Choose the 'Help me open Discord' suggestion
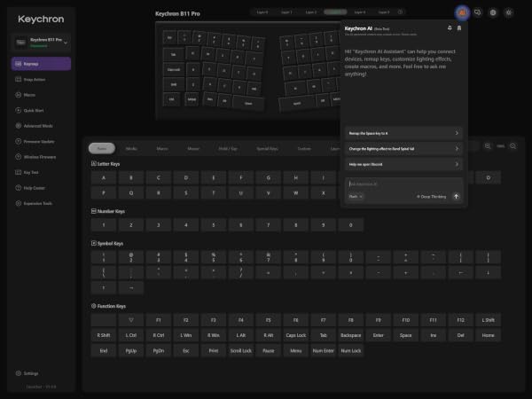The height and width of the screenshot is (399, 532). (x=403, y=165)
